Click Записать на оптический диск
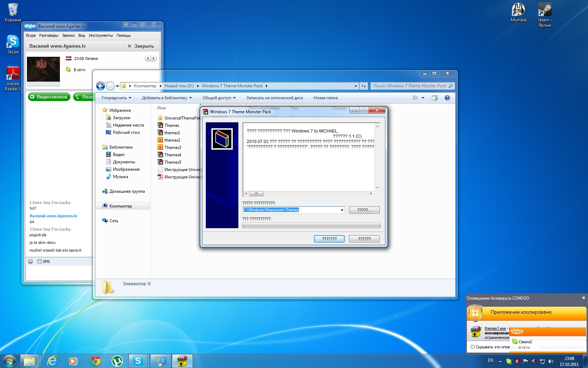The width and height of the screenshot is (588, 368). [x=274, y=98]
